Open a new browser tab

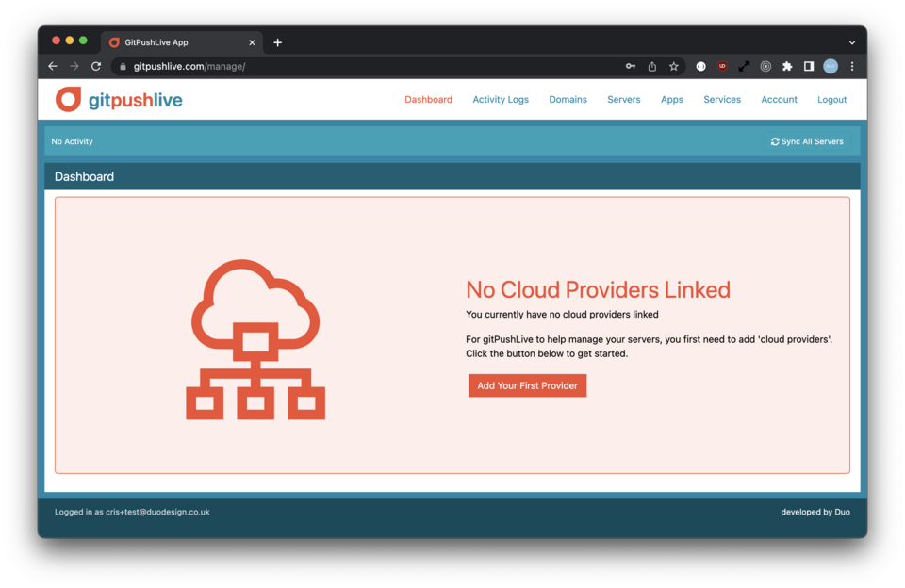[277, 42]
